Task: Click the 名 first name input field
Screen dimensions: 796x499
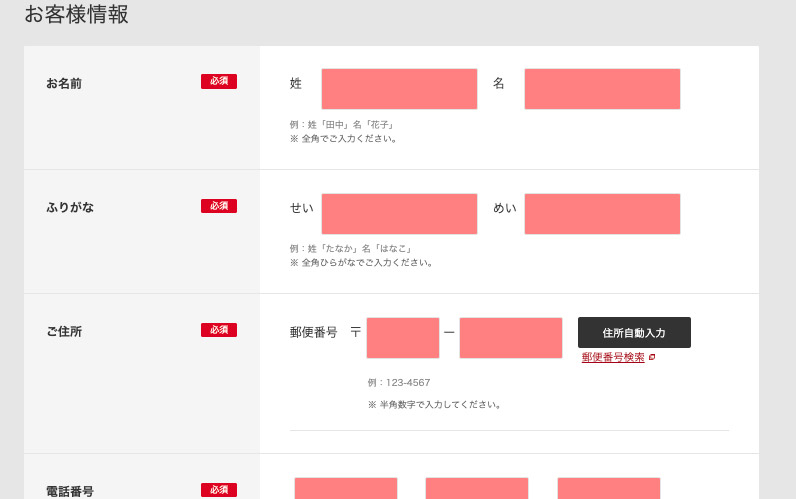Action: [602, 89]
